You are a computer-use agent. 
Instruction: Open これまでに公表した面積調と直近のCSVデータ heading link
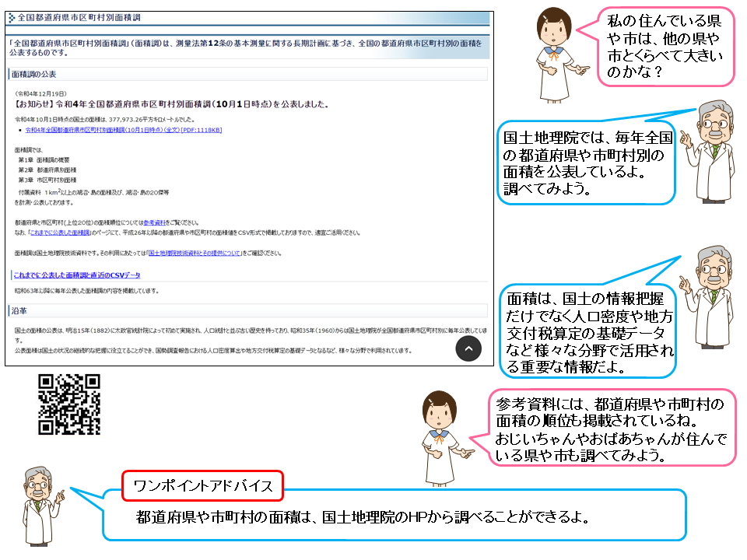click(77, 275)
